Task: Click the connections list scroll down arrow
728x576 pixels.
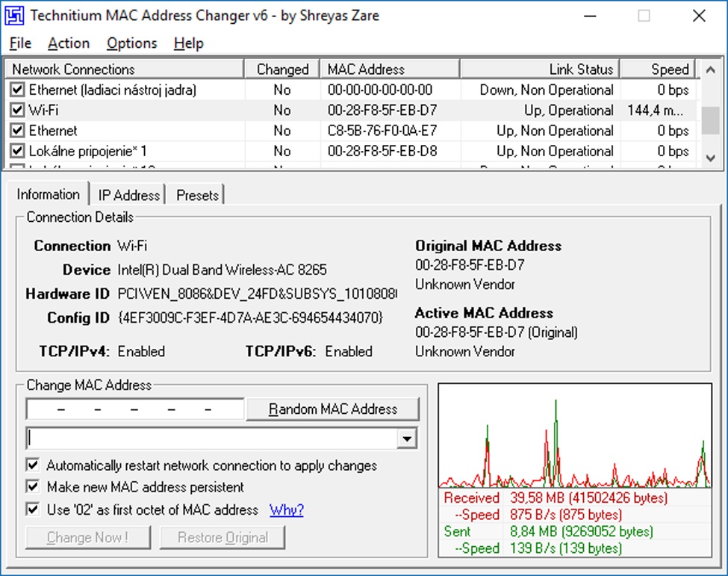Action: [710, 158]
